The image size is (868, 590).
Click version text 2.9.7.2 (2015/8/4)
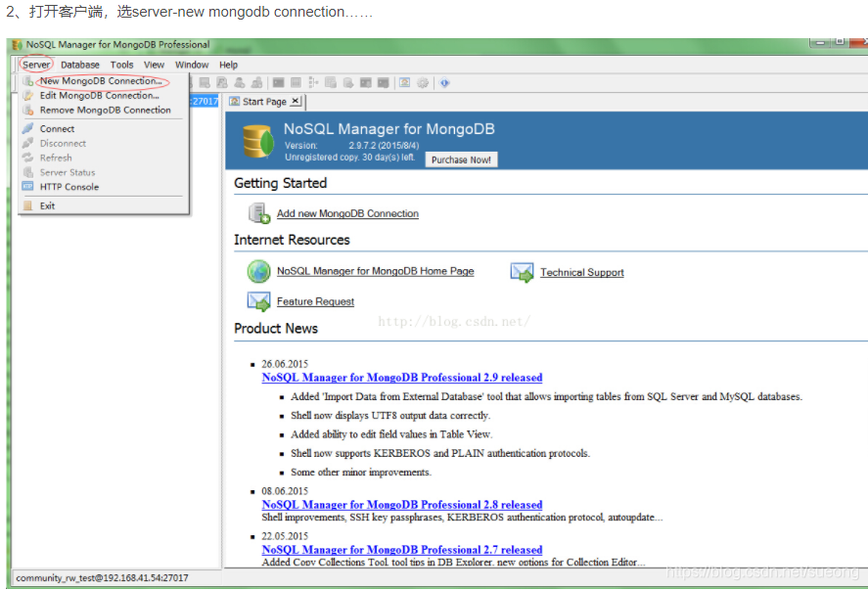[384, 146]
